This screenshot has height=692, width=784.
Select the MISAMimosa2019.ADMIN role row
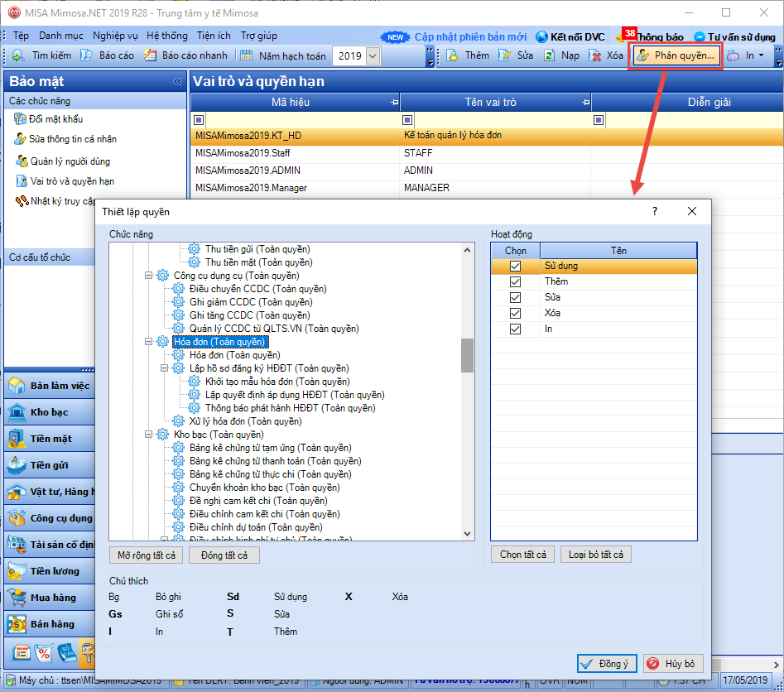click(x=487, y=171)
